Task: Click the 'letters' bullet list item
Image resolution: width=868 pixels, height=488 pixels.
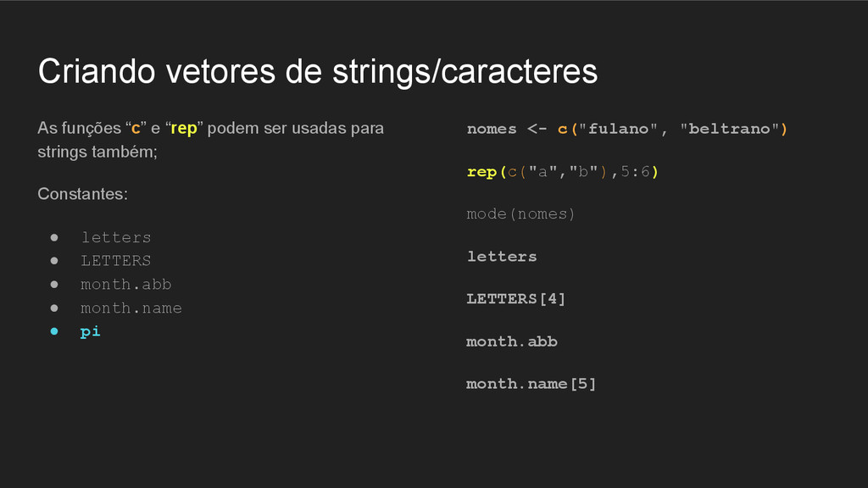Action: (x=115, y=237)
